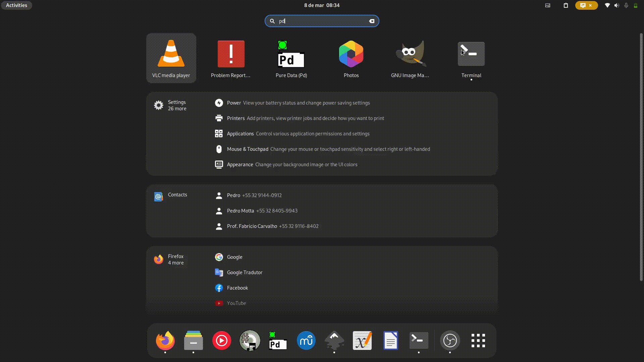Click the Applications grid icon in settings results
The height and width of the screenshot is (362, 644).
click(x=219, y=134)
